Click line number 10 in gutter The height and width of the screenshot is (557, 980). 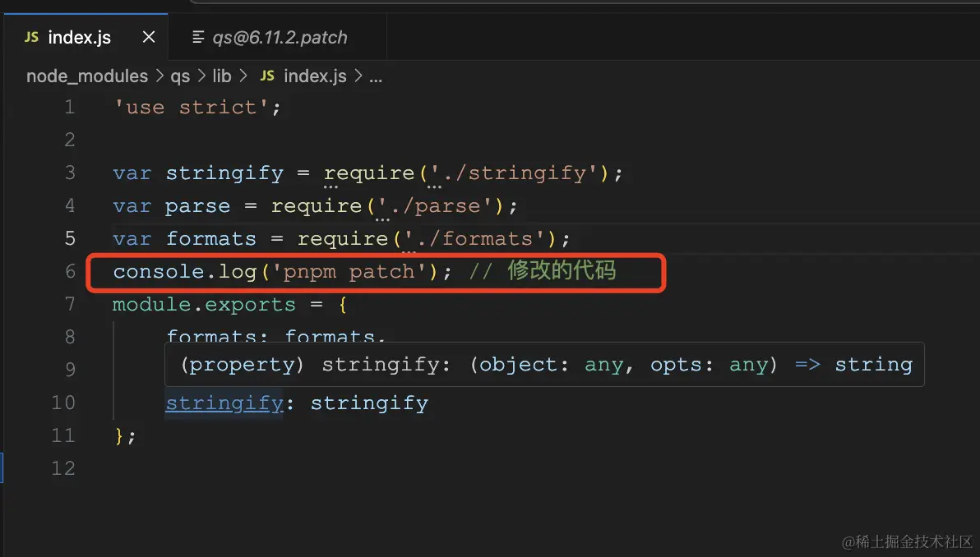pos(63,403)
